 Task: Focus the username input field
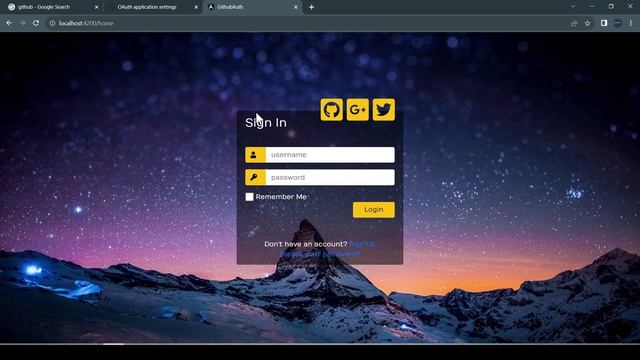330,155
